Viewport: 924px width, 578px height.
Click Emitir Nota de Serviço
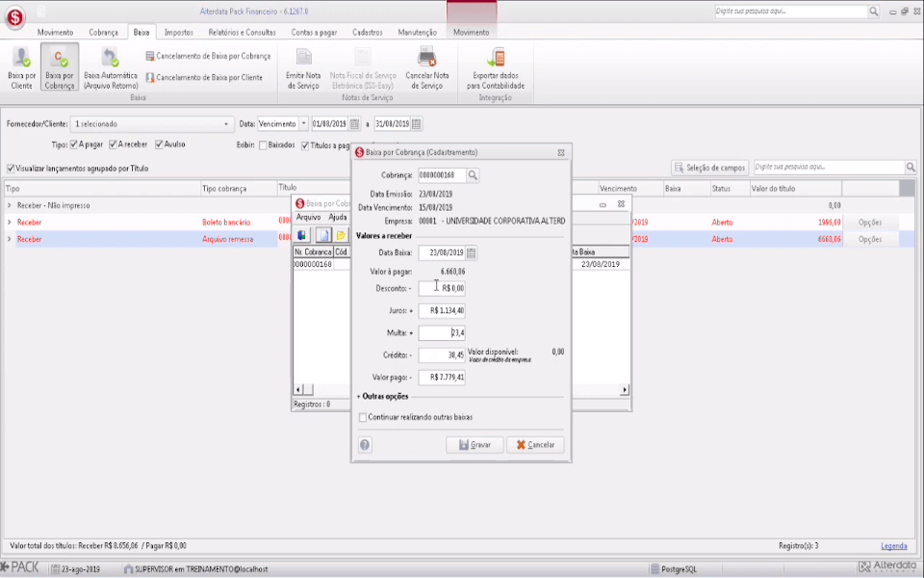[303, 67]
